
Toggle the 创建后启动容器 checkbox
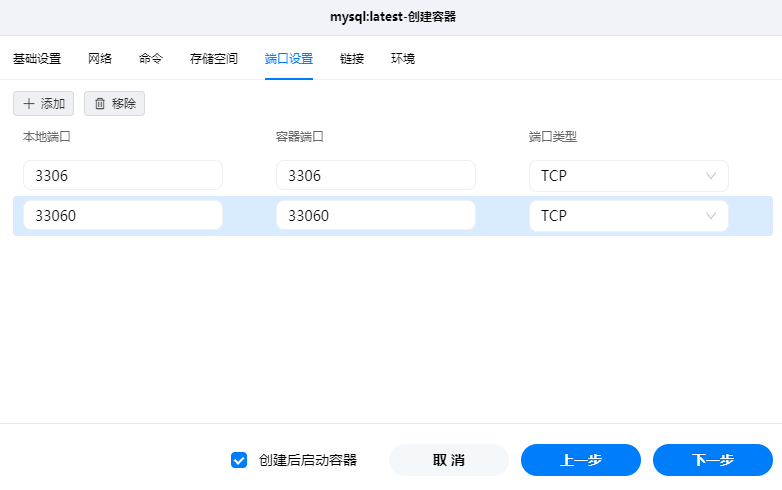pos(239,460)
